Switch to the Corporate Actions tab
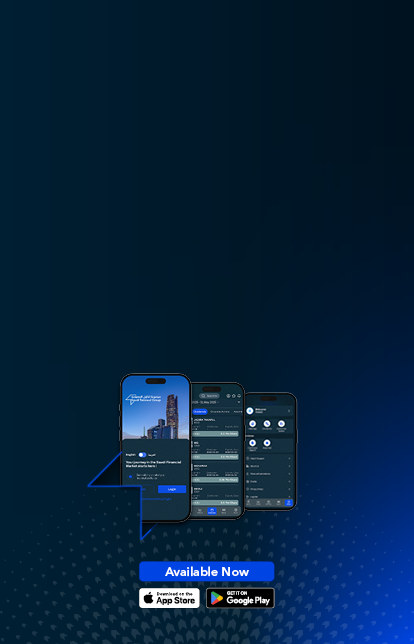 (x=220, y=411)
